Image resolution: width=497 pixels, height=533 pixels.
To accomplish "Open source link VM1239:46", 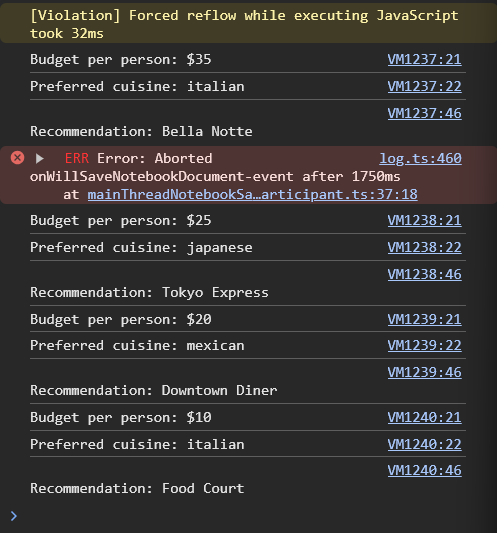I will [x=425, y=372].
